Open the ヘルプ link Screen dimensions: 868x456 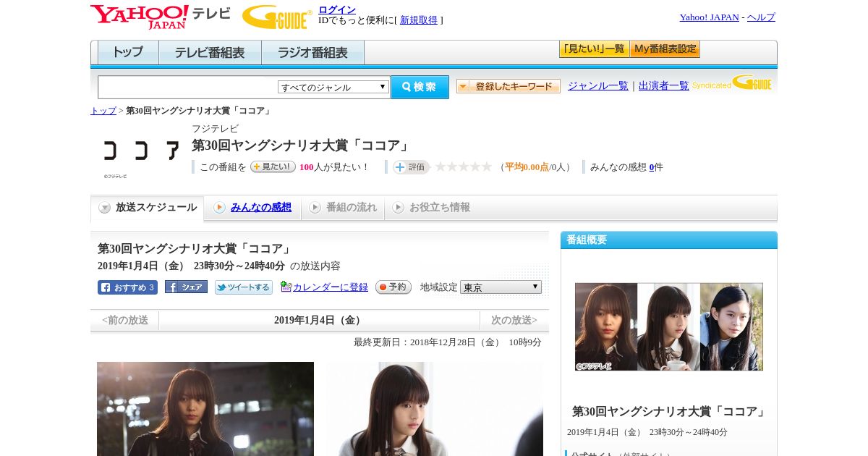pyautogui.click(x=761, y=17)
